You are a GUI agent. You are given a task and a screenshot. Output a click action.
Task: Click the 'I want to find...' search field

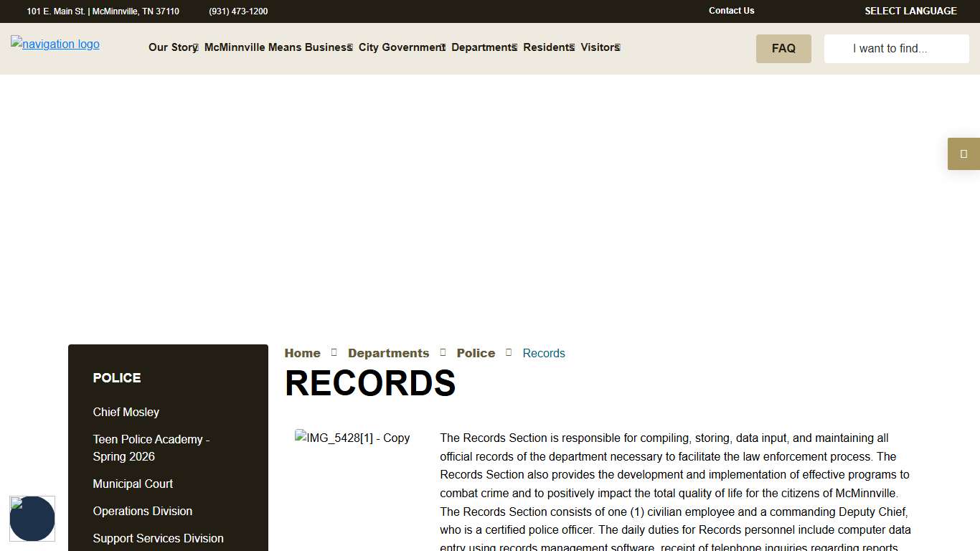pos(895,48)
